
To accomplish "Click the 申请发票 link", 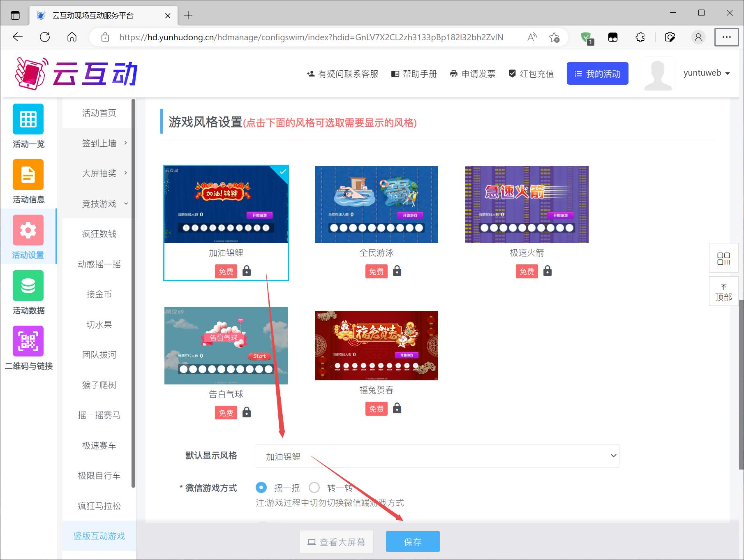I will (473, 74).
